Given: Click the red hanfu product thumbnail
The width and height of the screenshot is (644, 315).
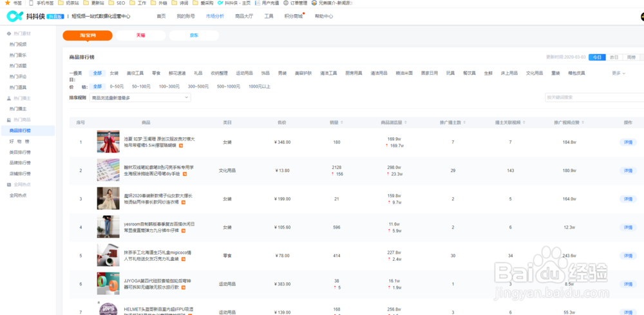Looking at the screenshot, I should coord(108,142).
